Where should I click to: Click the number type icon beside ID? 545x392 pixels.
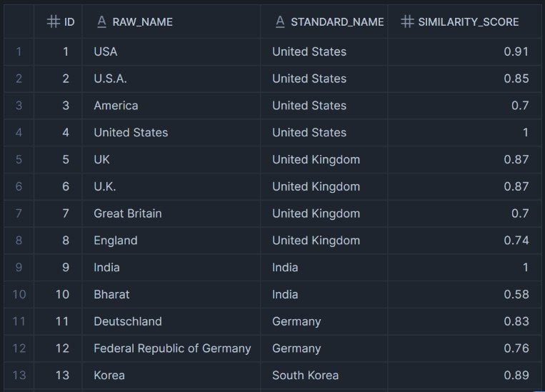point(53,22)
